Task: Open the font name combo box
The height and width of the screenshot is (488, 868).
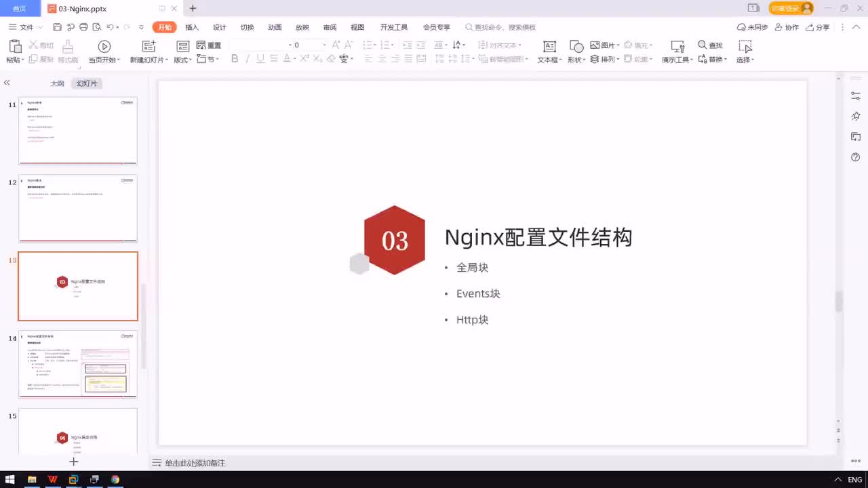Action: pyautogui.click(x=261, y=45)
